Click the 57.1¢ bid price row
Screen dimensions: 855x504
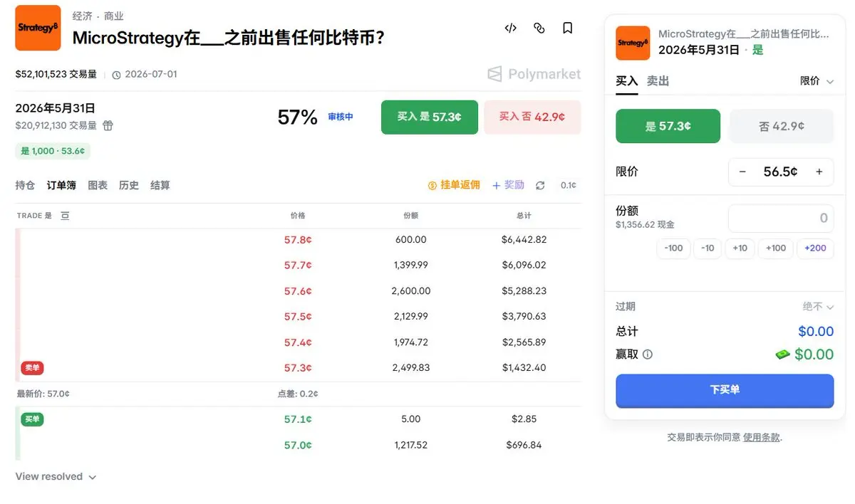[x=298, y=419]
